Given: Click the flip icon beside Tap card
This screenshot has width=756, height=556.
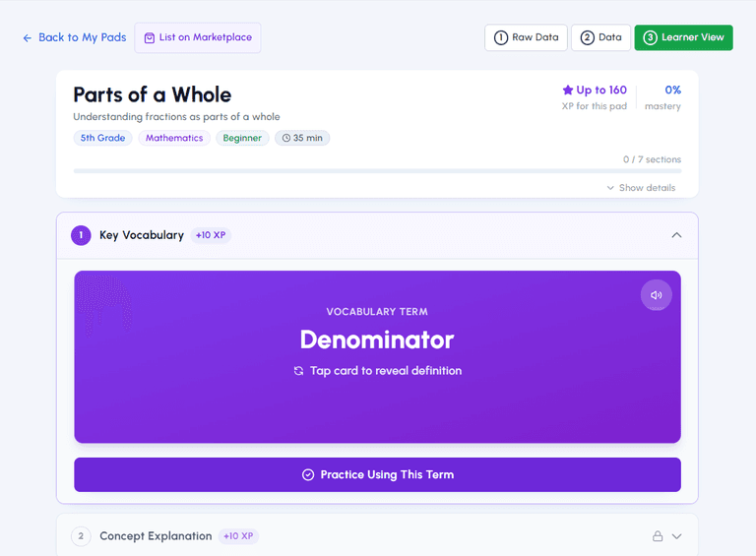Looking at the screenshot, I should pyautogui.click(x=299, y=371).
